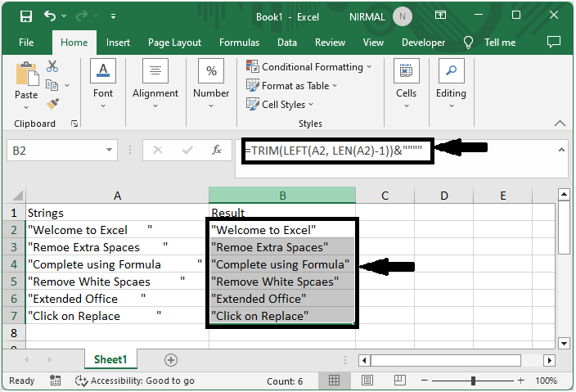Click the greyed-out Redo arrow
This screenshot has width=576, height=392.
82,16
